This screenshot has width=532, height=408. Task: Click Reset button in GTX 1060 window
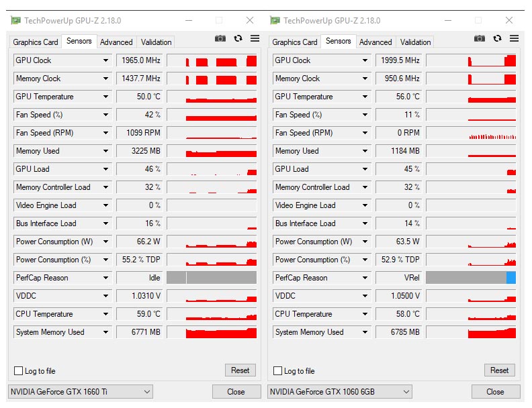[500, 370]
